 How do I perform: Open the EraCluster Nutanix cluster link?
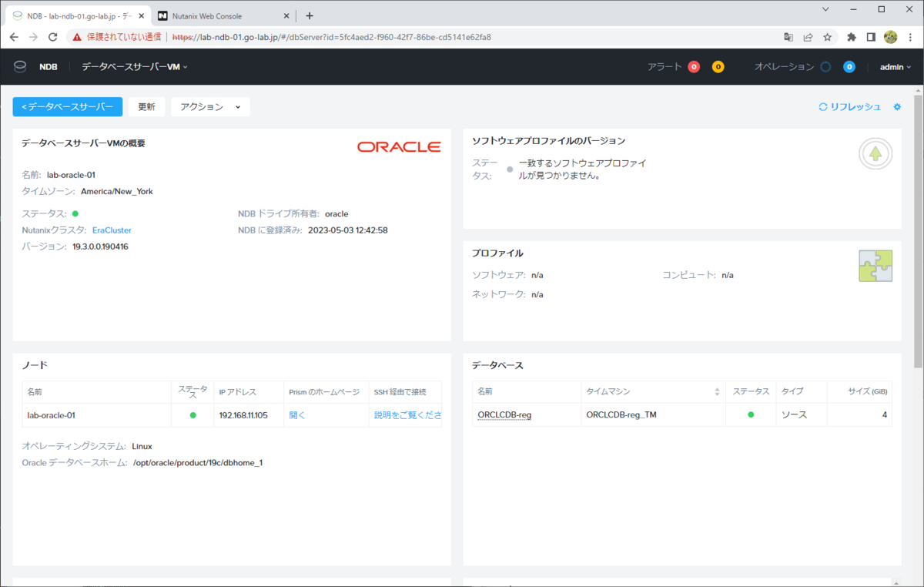pyautogui.click(x=112, y=230)
